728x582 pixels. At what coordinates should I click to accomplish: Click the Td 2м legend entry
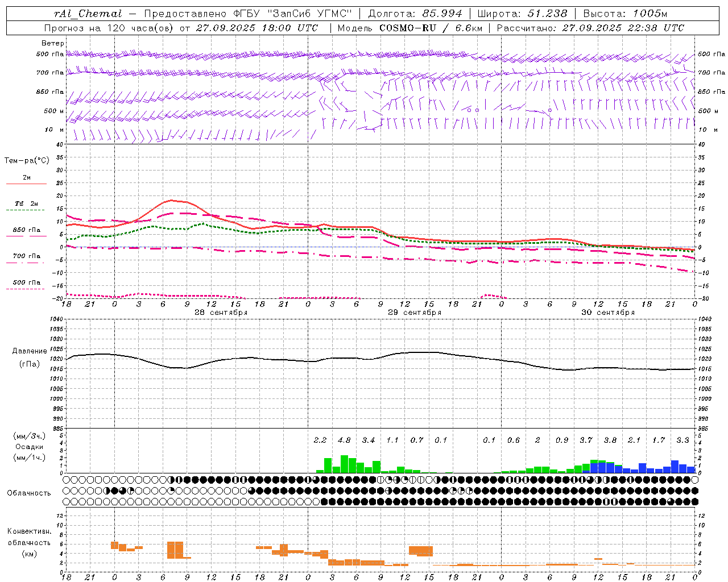pyautogui.click(x=26, y=203)
